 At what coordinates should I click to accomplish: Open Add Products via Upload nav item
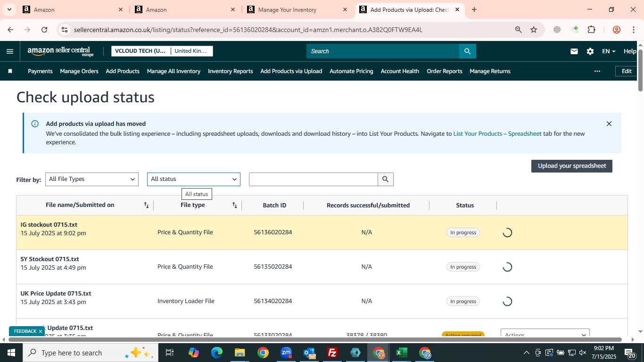point(291,71)
